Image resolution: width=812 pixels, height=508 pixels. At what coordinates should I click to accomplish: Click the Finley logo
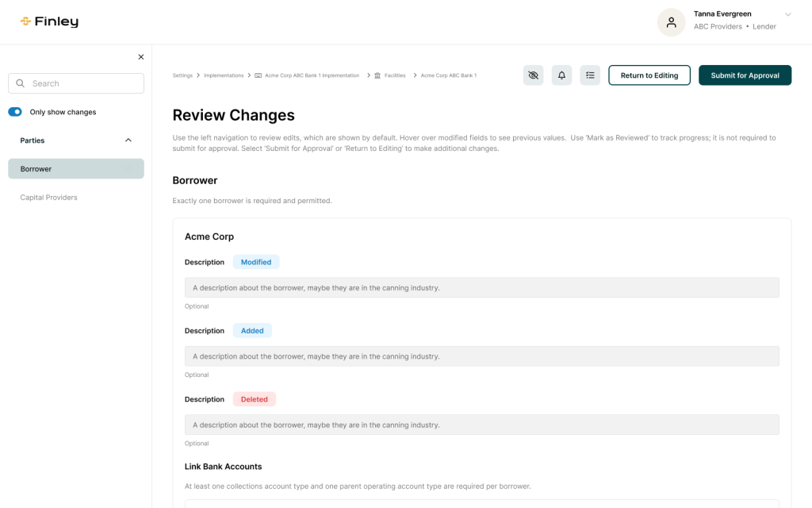tap(49, 22)
